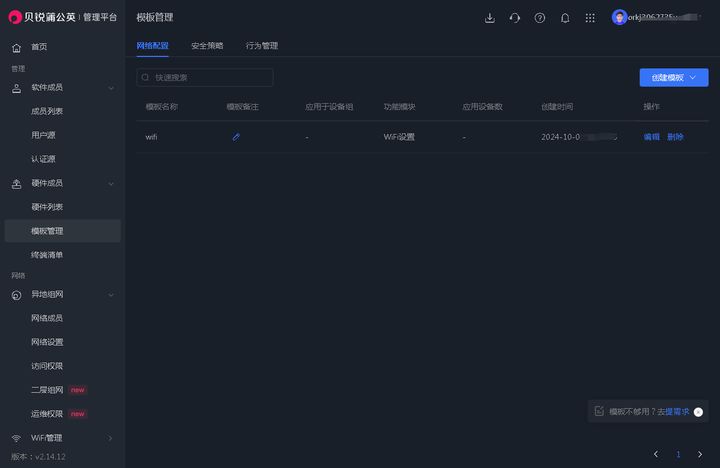Click 删除 link for wifi template
Image resolution: width=720 pixels, height=468 pixels.
pyautogui.click(x=675, y=137)
